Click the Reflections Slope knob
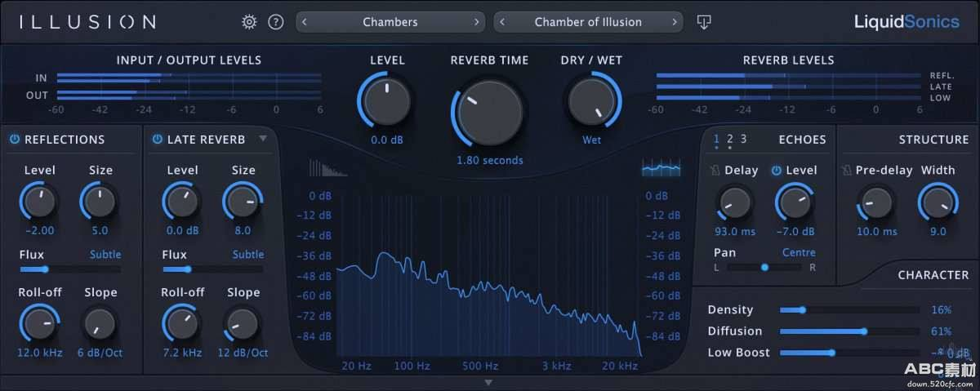This screenshot has height=391, width=980. tap(100, 323)
